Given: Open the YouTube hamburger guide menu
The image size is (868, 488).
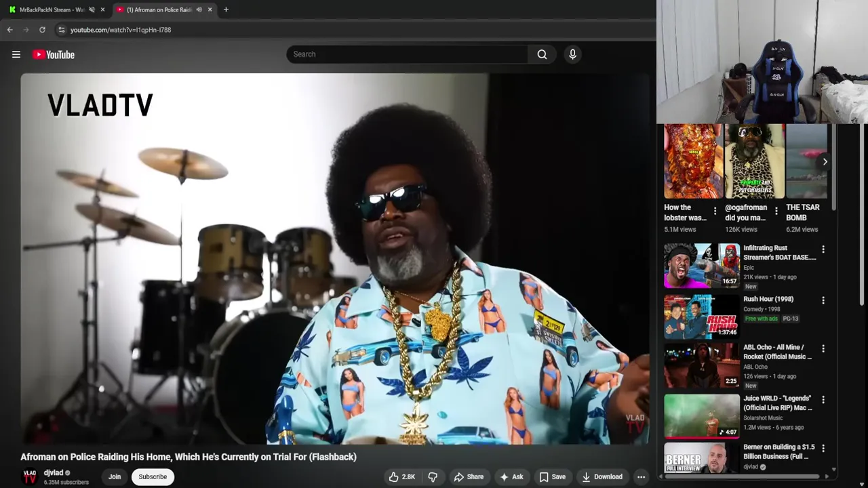Looking at the screenshot, I should [16, 55].
